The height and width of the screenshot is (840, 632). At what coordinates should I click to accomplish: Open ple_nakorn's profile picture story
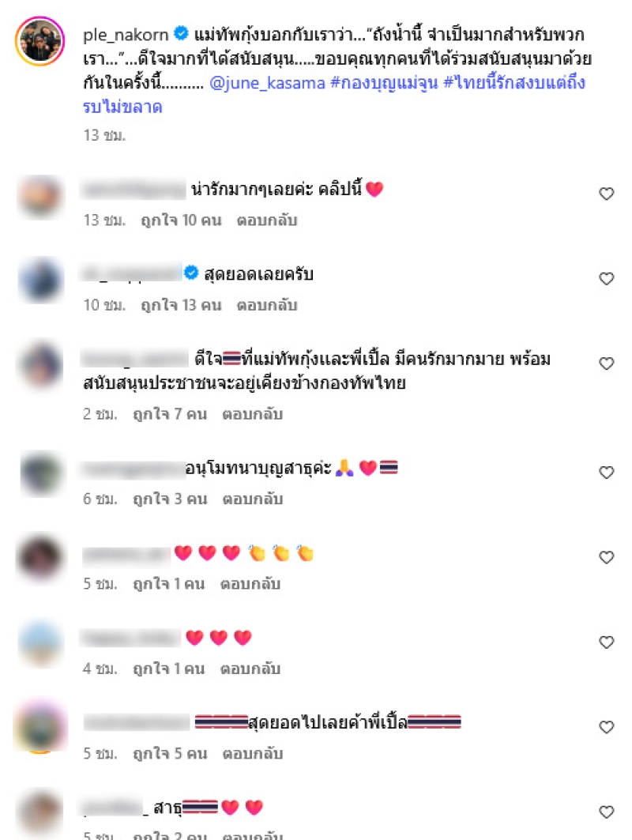pos(40,41)
